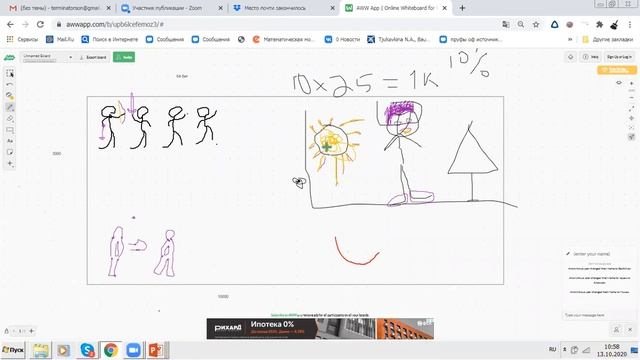Expand bookmarks overflow chevron
Image resolution: width=640 pixels, height=360 pixels.
570,40
